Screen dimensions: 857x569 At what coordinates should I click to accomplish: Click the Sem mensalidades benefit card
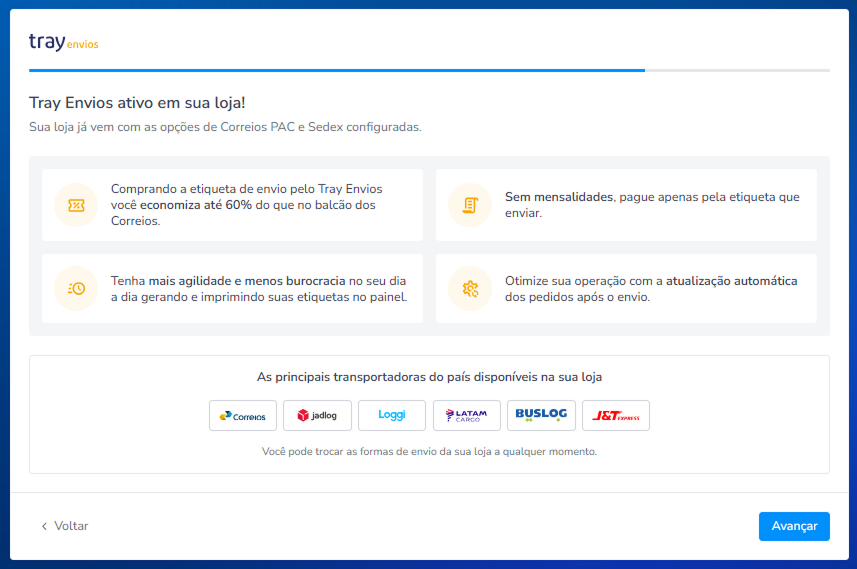tap(626, 205)
